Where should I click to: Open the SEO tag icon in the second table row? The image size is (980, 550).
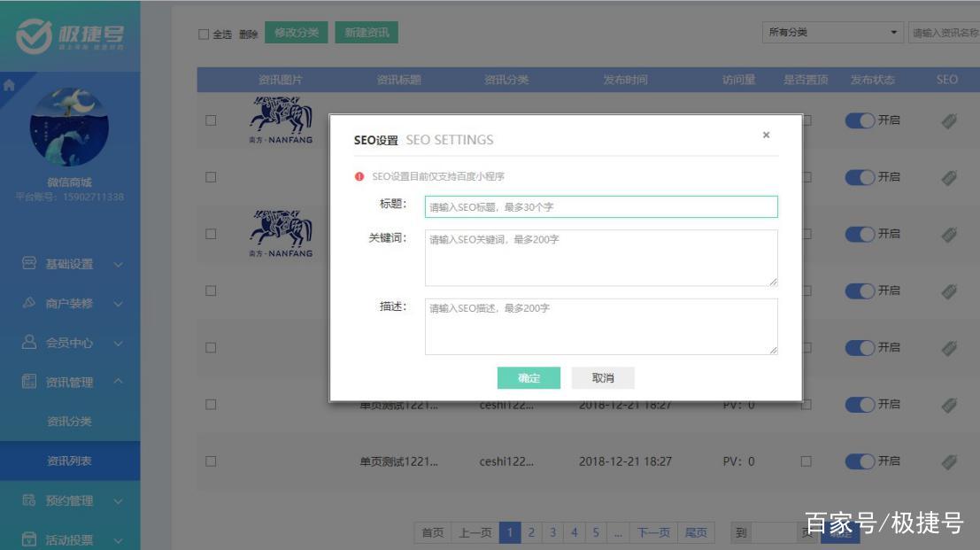click(949, 177)
